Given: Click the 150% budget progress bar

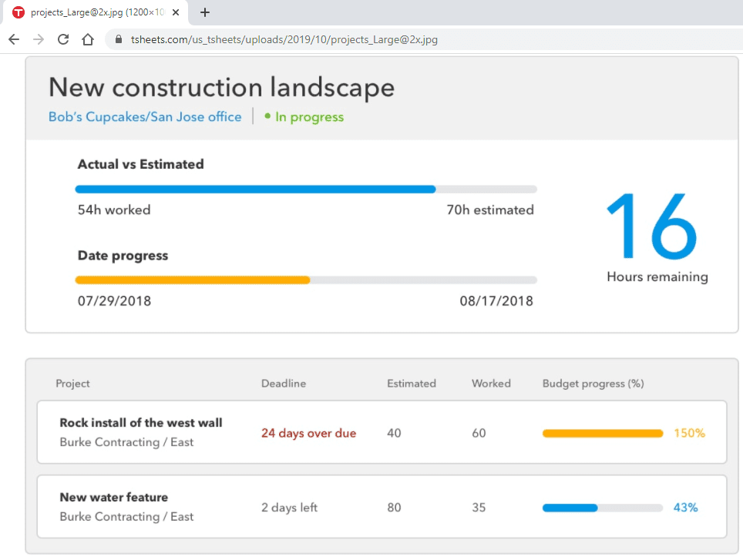Looking at the screenshot, I should coord(602,434).
